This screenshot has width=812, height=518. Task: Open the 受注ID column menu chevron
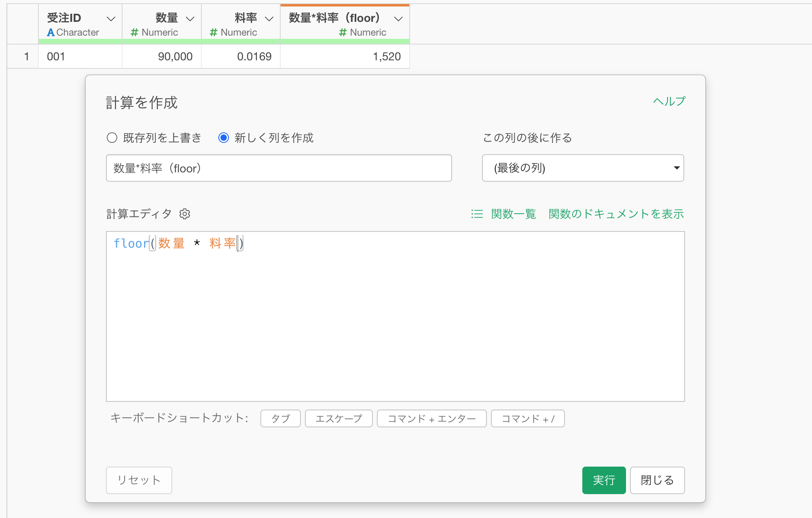[111, 19]
